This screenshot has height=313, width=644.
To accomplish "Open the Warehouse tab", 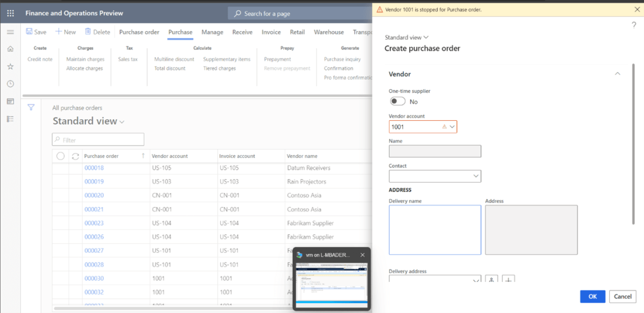I will point(329,32).
